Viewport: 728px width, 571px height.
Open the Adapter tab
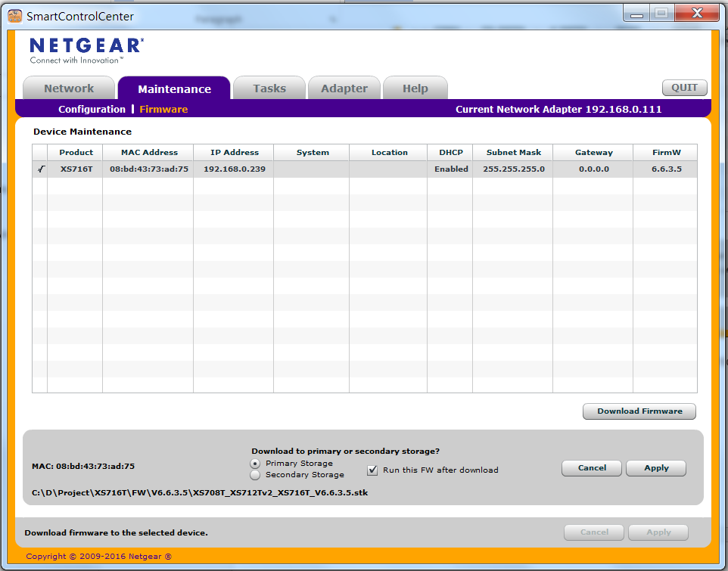344,88
